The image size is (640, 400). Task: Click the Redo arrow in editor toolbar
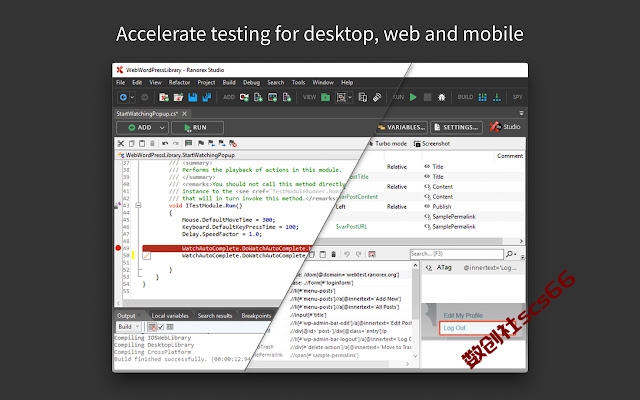pyautogui.click(x=176, y=143)
